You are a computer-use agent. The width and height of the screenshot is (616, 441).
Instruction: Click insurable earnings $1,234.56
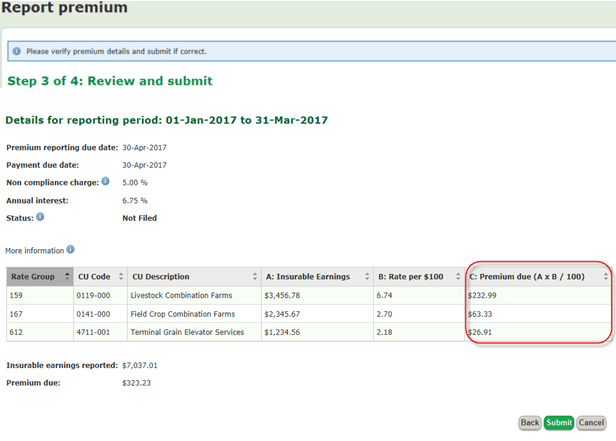(x=282, y=332)
